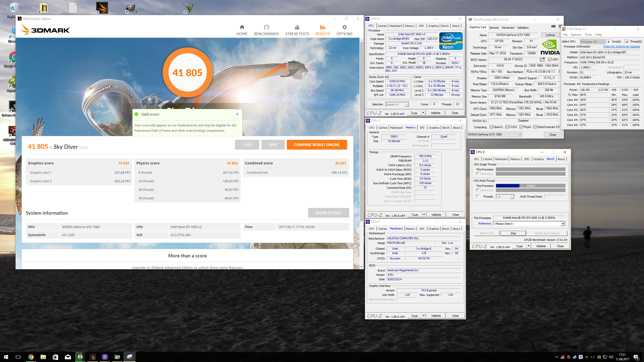Open the Validation tab in GPU-Z
This screenshot has width=644, height=362.
pos(523,28)
